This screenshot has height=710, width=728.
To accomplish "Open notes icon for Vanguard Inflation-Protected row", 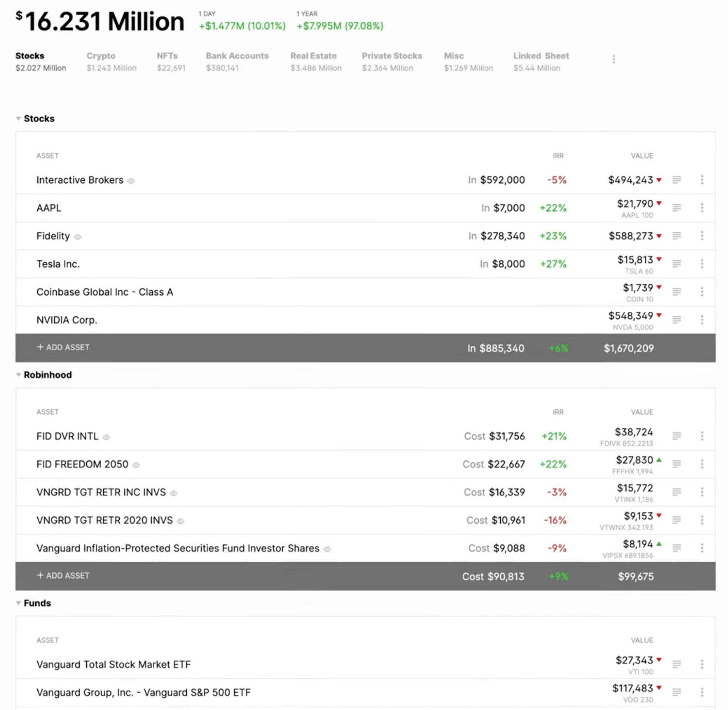I will pyautogui.click(x=677, y=548).
